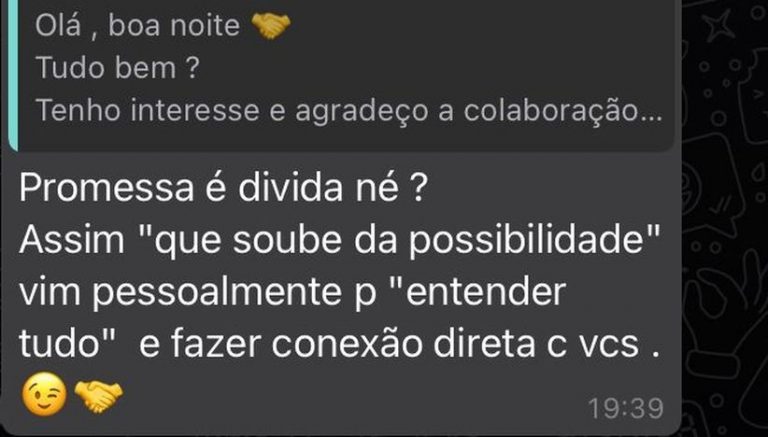768x437 pixels.
Task: Click the words 'vim pessoalmente p'
Action: 197,294
